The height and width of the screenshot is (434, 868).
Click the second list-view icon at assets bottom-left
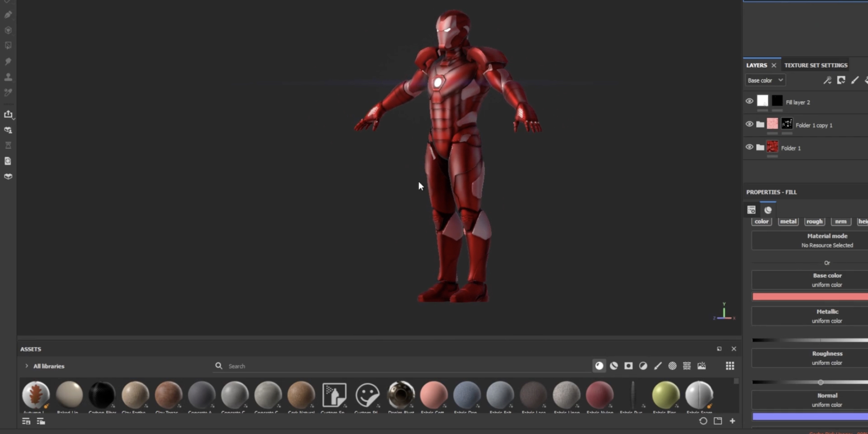(x=41, y=421)
